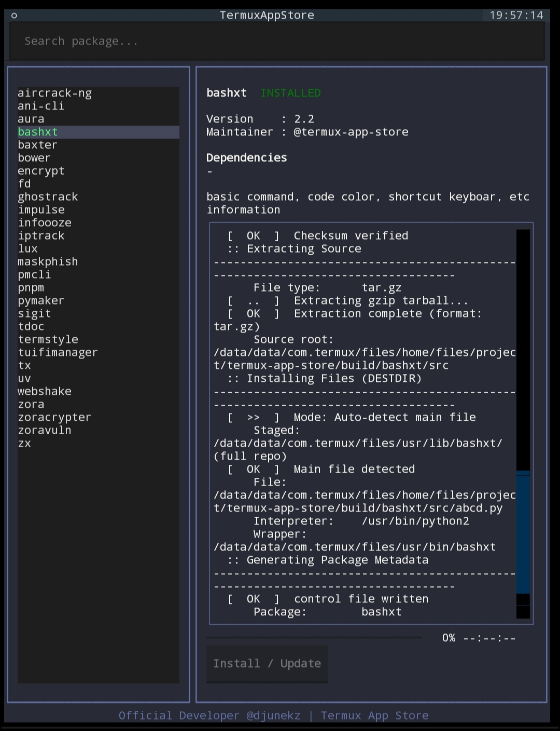This screenshot has width=560, height=731.
Task: Select the webshake package
Action: (x=45, y=391)
